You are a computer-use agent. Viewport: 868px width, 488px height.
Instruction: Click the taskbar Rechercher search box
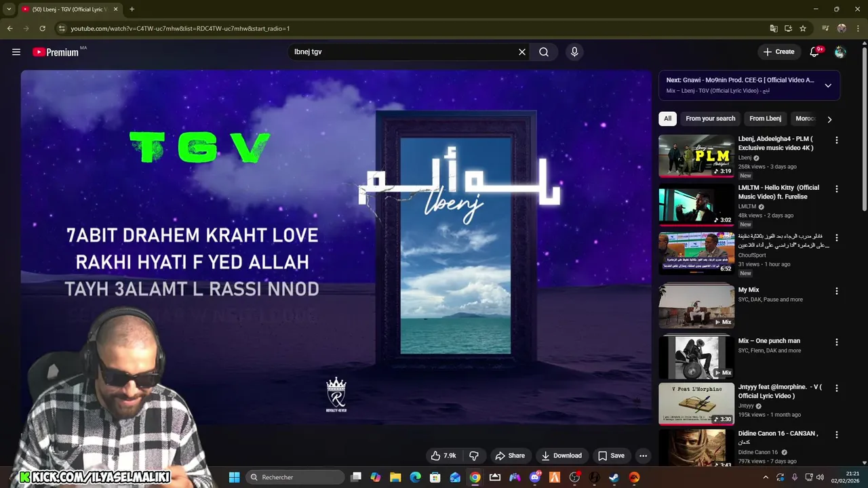[294, 477]
